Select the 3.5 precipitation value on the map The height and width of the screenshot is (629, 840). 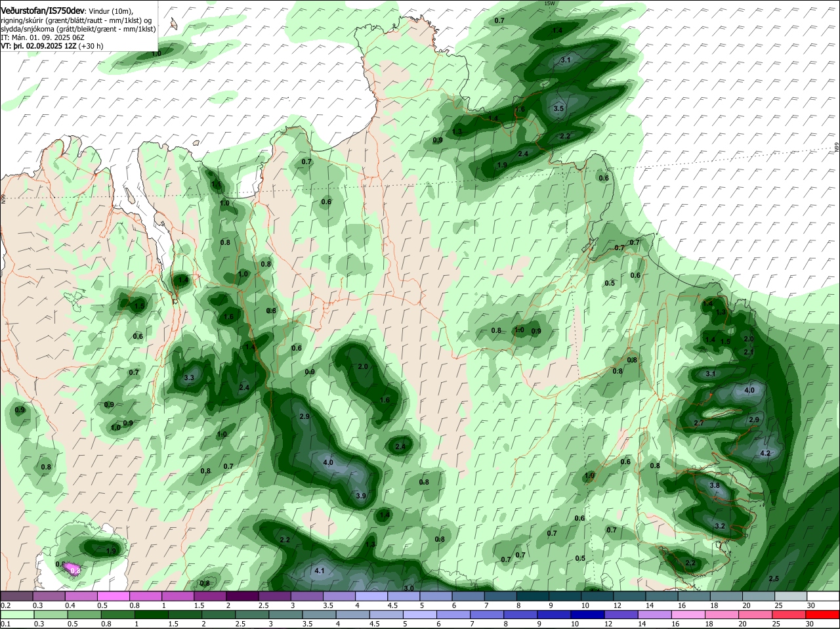pos(558,109)
